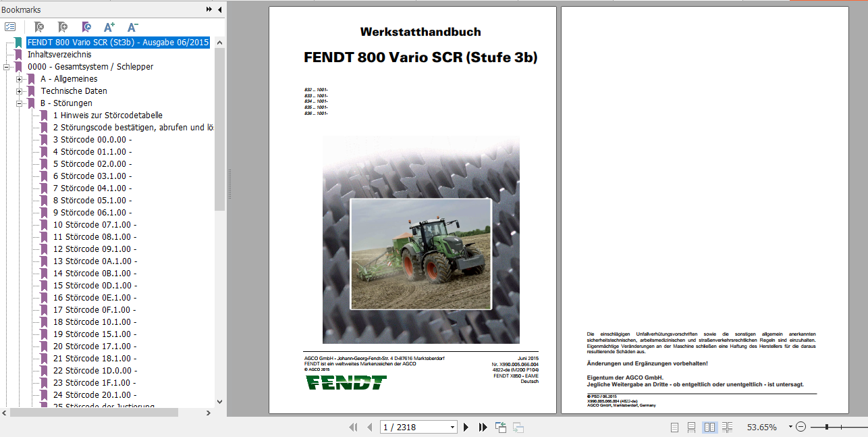Click the next view navigation icon

518,427
